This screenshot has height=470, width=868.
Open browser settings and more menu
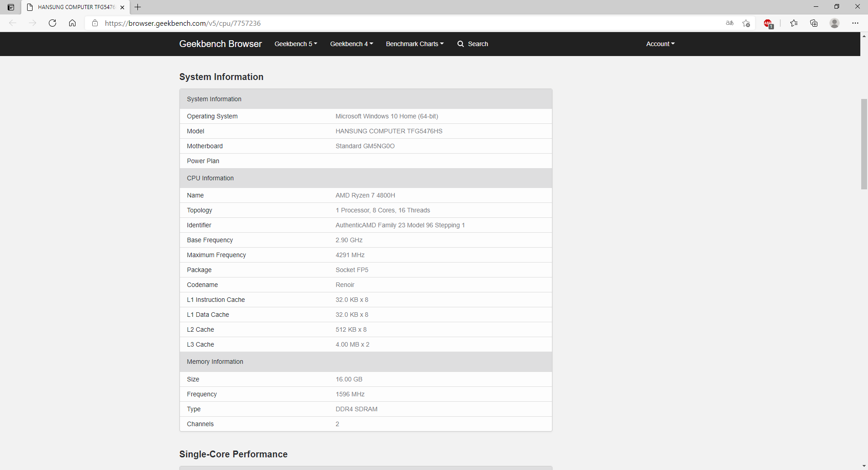tap(855, 23)
